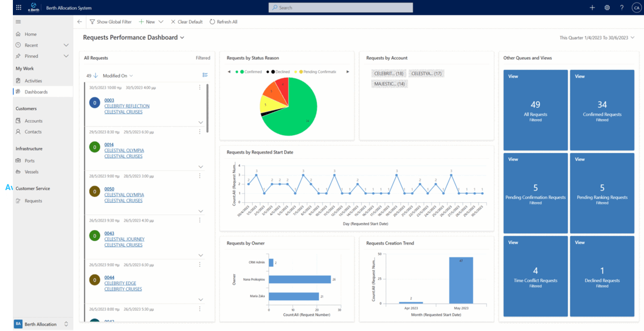Image resolution: width=644 pixels, height=331 pixels.
Task: Expand the request 0050 card chevron
Action: pos(201,211)
